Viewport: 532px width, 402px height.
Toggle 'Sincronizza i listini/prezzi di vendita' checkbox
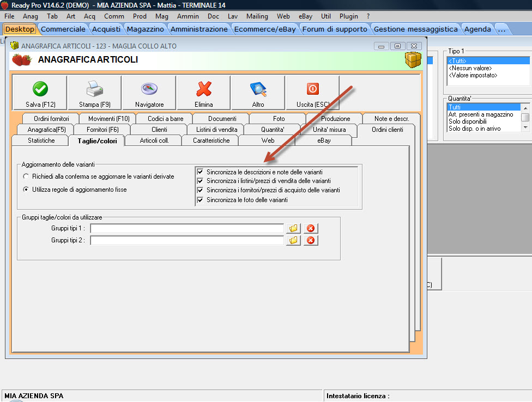coord(200,181)
